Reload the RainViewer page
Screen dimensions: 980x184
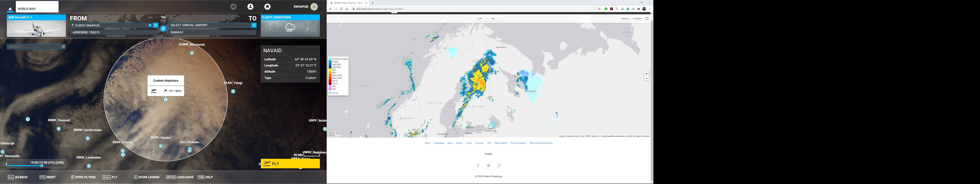point(341,9)
